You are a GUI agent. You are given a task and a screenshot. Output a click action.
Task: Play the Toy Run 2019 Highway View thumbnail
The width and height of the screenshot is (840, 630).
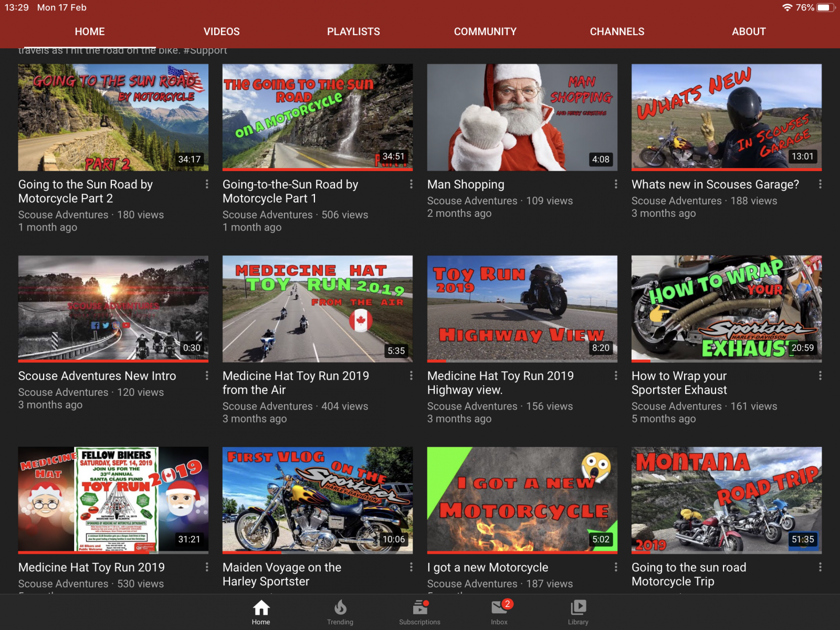point(522,309)
